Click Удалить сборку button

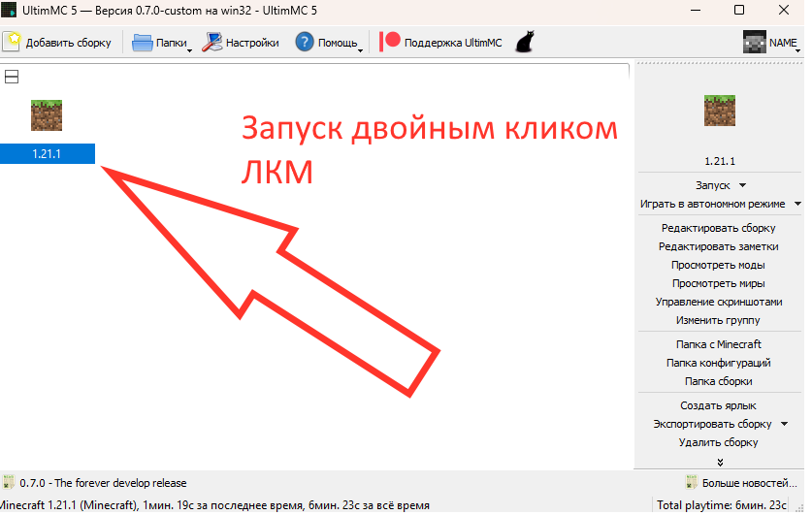point(718,442)
